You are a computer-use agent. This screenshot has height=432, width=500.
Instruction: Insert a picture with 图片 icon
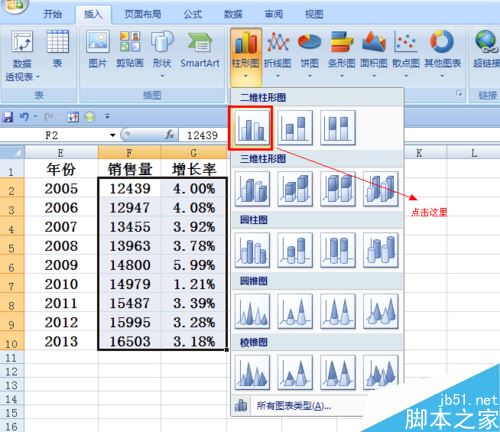coord(97,49)
